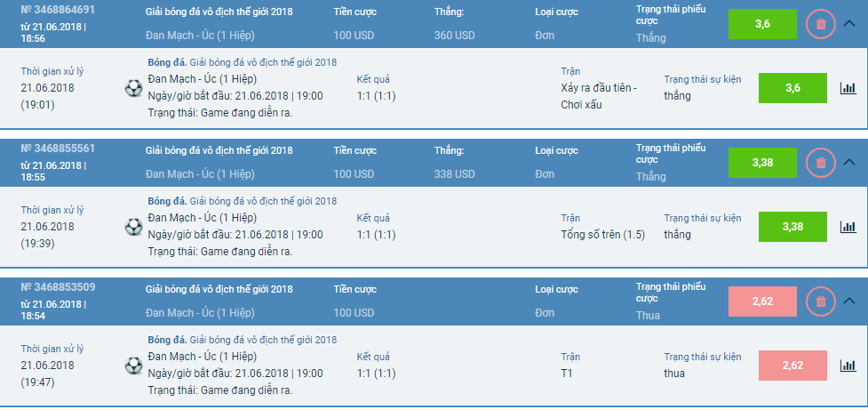
Task: Open the World Cup 2018 league link in the second bet's details
Action: coord(263,201)
